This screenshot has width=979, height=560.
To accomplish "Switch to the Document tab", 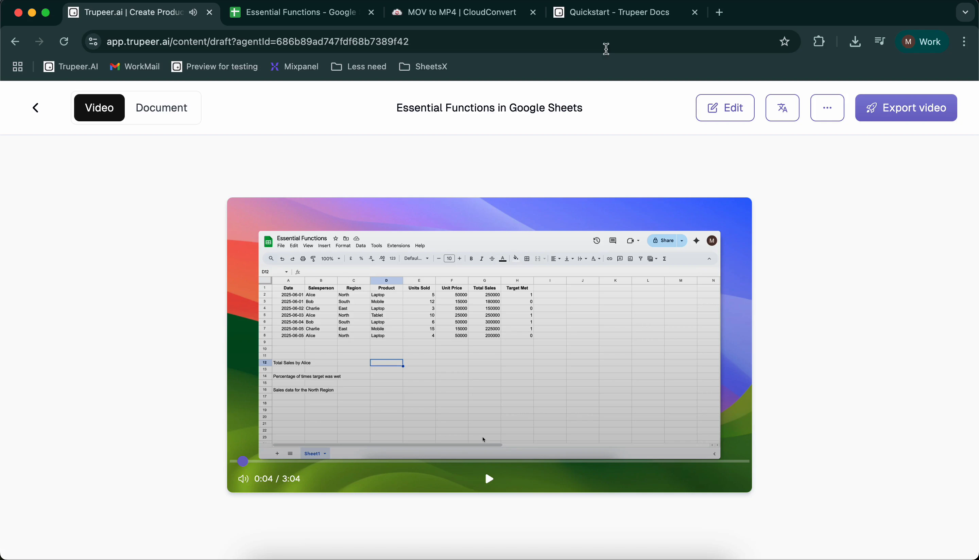I will point(161,108).
